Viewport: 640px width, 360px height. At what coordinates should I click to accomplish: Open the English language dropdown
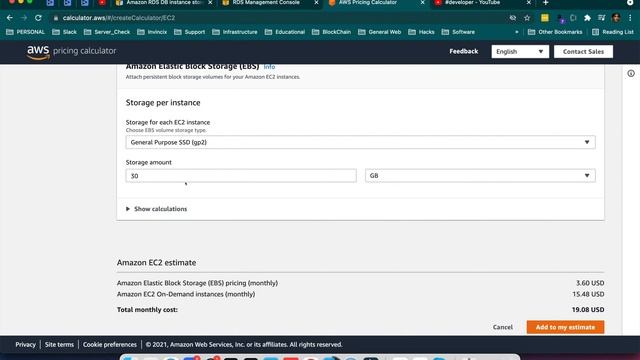(x=520, y=51)
